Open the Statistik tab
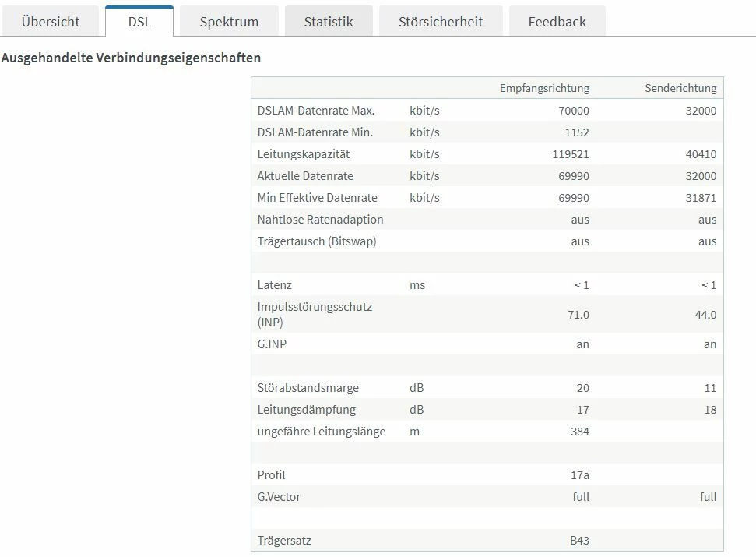This screenshot has width=756, height=557. pyautogui.click(x=329, y=22)
